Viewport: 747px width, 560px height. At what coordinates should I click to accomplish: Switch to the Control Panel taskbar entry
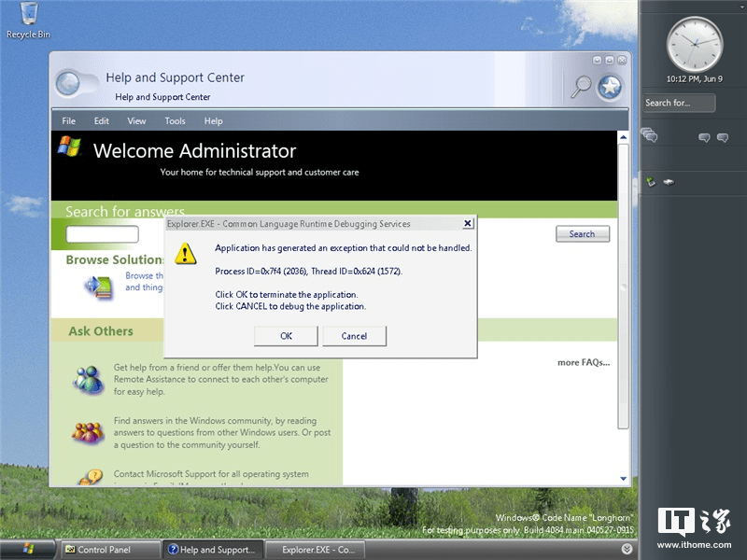point(109,550)
